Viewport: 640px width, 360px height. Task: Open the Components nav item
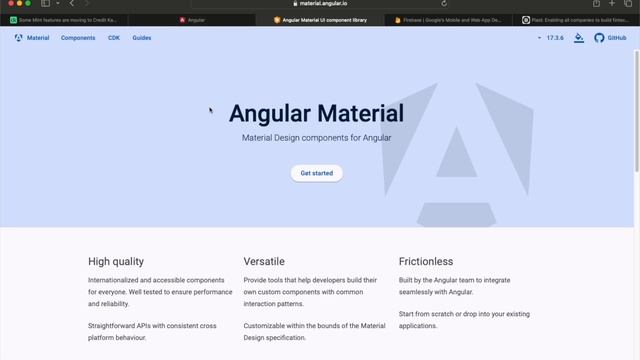pyautogui.click(x=78, y=38)
